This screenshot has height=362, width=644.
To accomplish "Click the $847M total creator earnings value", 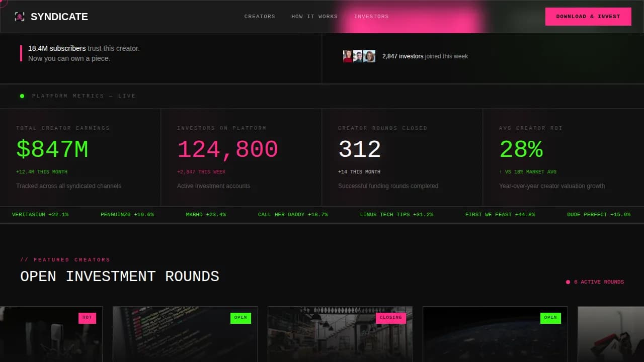I will (x=52, y=149).
